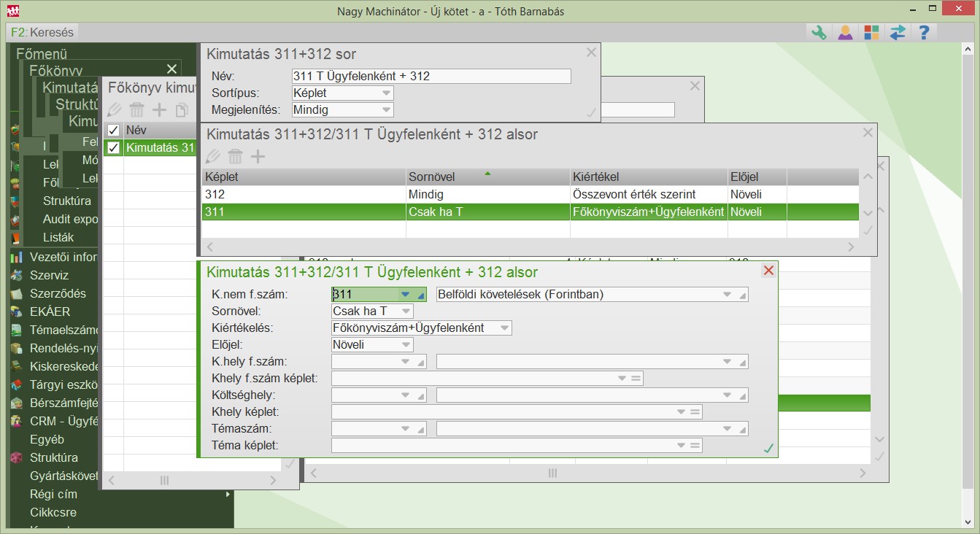
Task: Click the Struktúra icon below Egyéb
Action: pyautogui.click(x=17, y=457)
